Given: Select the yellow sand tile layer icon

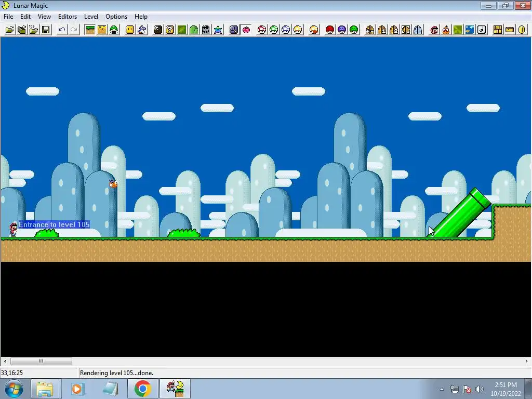Looking at the screenshot, I should click(102, 30).
